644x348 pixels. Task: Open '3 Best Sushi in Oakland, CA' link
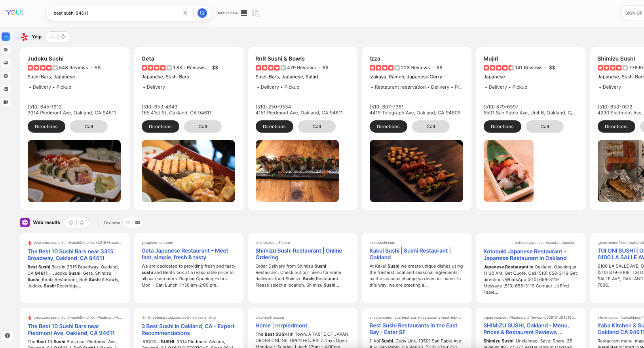(188, 329)
